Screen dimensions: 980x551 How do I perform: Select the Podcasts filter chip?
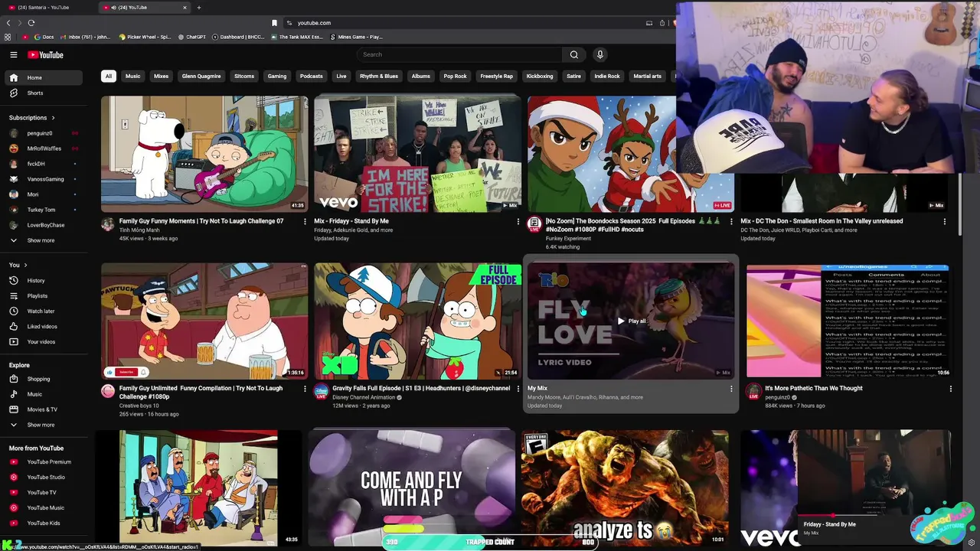coord(312,76)
